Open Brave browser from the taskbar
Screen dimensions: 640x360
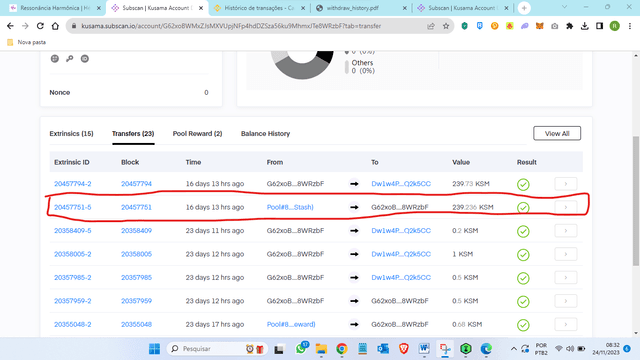(404, 349)
